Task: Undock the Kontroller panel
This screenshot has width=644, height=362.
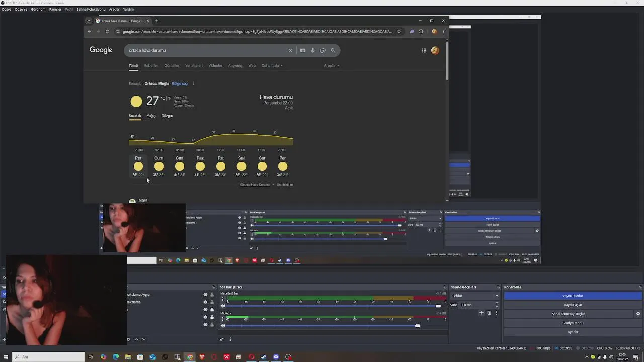Action: tap(640, 287)
